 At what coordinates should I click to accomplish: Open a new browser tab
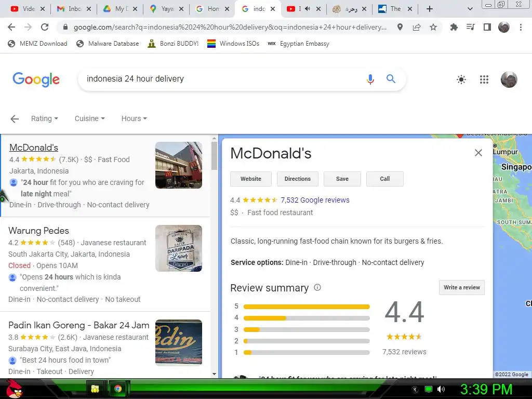(430, 9)
